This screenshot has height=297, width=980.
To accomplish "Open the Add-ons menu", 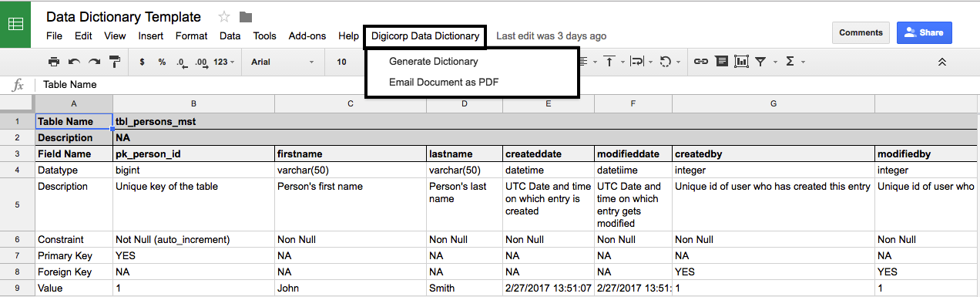I will [x=307, y=35].
